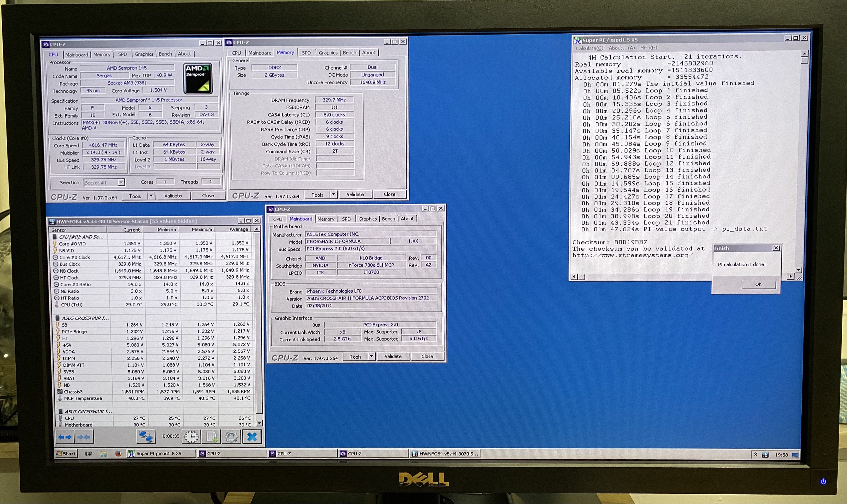
Task: Open HWiNFO network remote monitoring icon
Action: (x=146, y=436)
